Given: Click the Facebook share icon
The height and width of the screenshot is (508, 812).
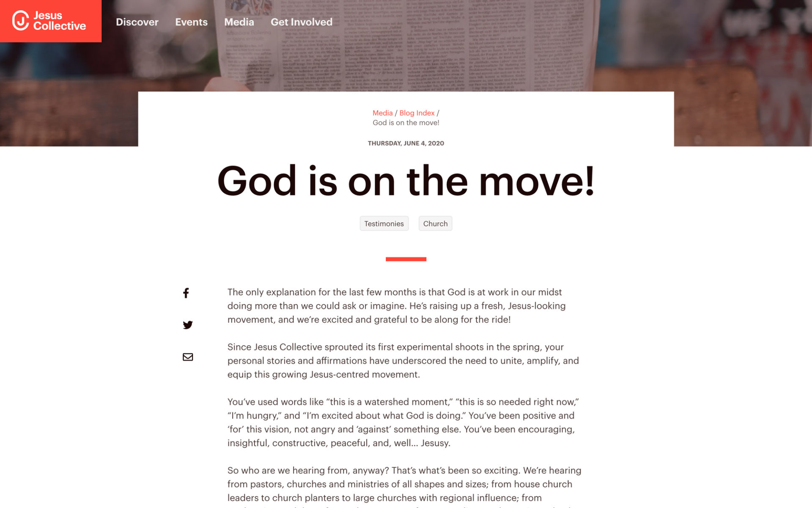Looking at the screenshot, I should click(x=186, y=293).
